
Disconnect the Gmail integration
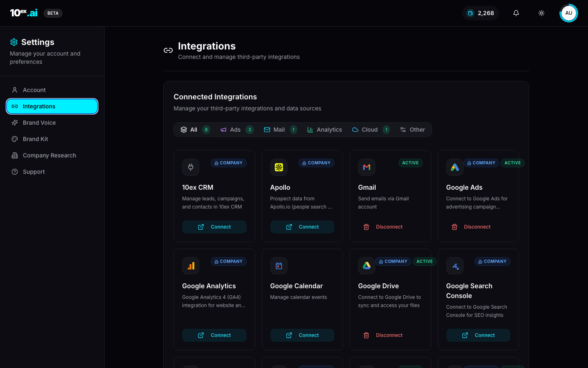(383, 227)
